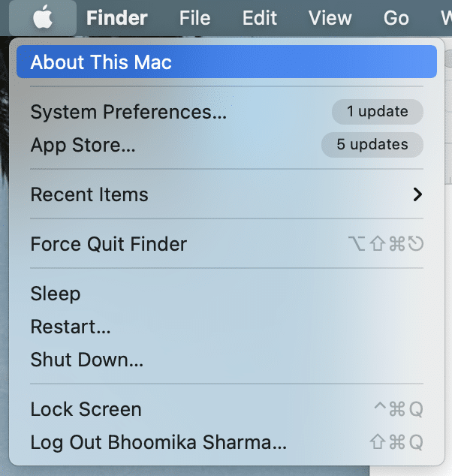Viewport: 452px width, 476px height.
Task: Log Out Bhoomika Sharma
Action: pos(158,442)
